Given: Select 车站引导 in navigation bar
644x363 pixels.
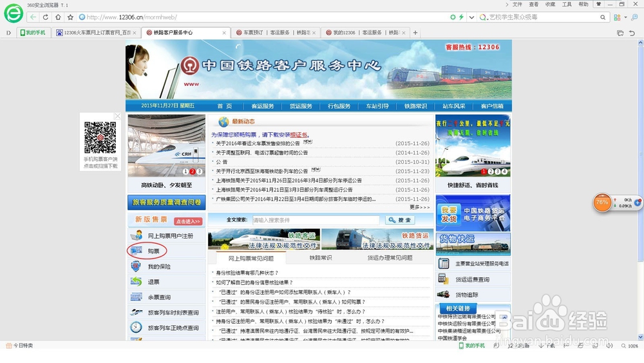Looking at the screenshot, I should click(x=377, y=106).
